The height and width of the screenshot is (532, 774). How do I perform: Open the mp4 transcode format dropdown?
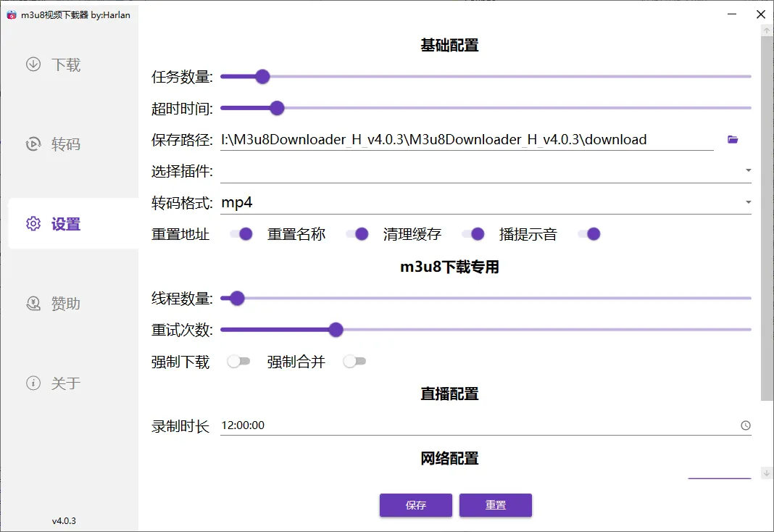[x=749, y=201]
